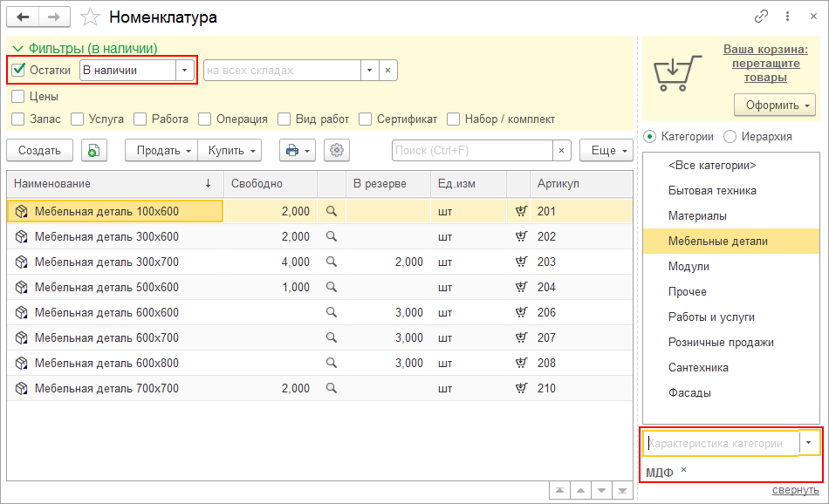The image size is (829, 504).
Task: Open the three-dot more options menu
Action: point(787,17)
